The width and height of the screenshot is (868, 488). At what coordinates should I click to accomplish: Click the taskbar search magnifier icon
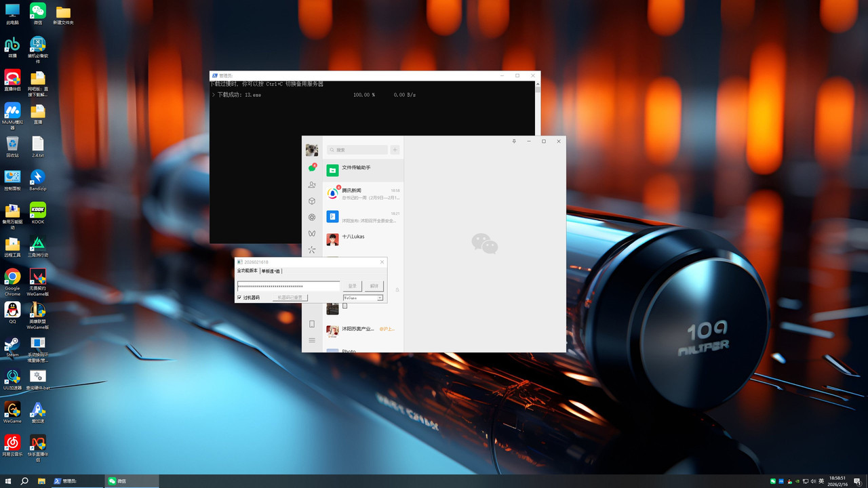click(x=24, y=481)
